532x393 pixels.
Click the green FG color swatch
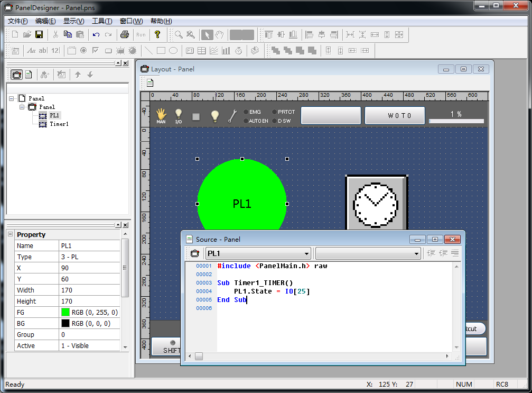[x=66, y=312]
